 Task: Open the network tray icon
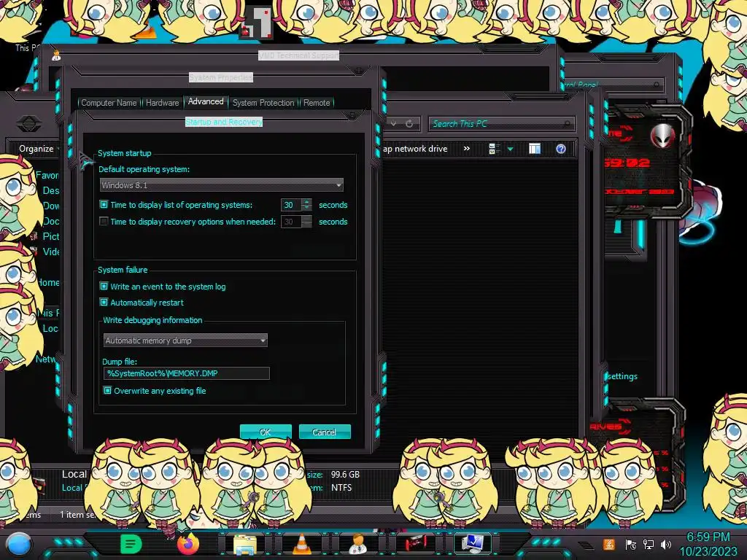(x=649, y=545)
